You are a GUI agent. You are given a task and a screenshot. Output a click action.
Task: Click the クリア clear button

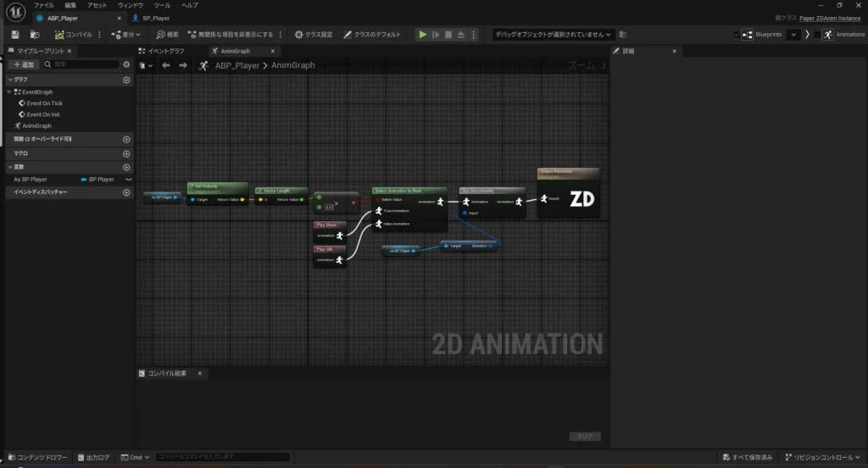585,437
